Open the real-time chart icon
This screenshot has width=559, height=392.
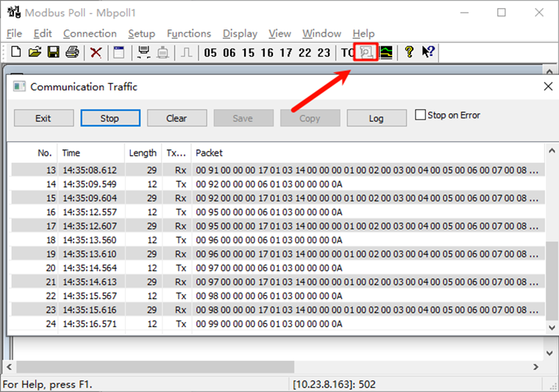[385, 52]
